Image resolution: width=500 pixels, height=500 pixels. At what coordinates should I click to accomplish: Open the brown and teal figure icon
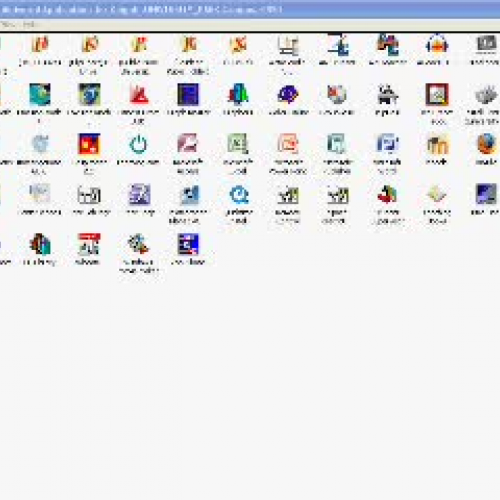tap(40, 244)
